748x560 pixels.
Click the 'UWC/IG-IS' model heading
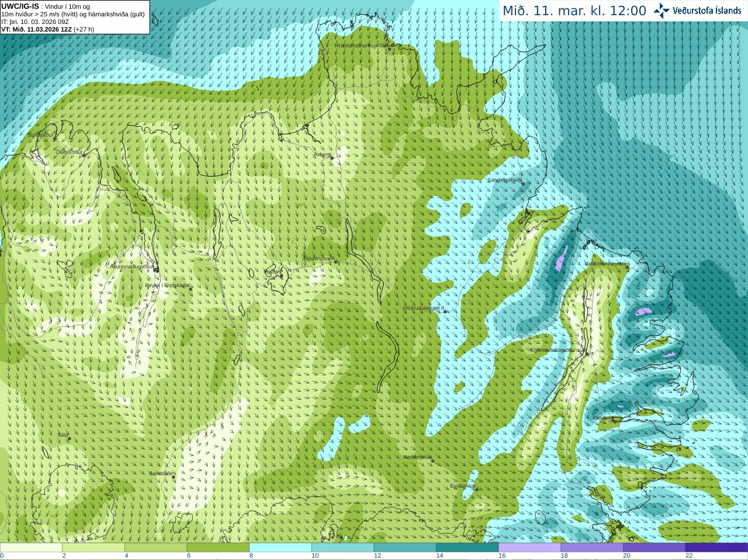pos(20,6)
